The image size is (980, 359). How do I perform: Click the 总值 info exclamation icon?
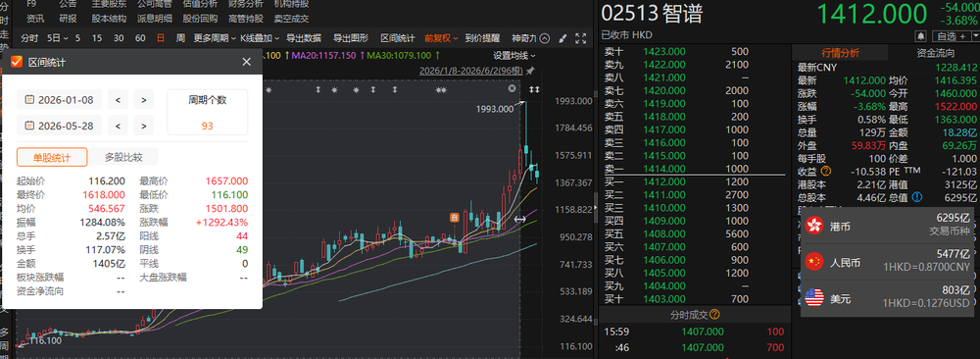(x=917, y=197)
